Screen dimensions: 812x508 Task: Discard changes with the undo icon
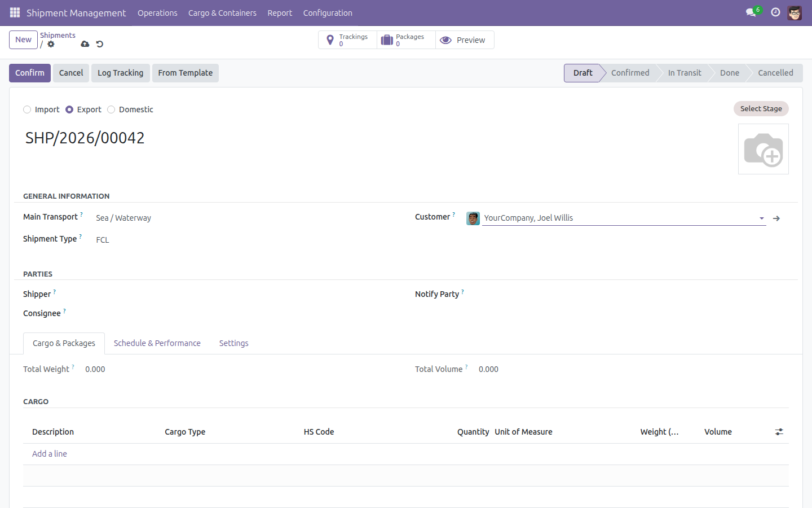pos(100,44)
